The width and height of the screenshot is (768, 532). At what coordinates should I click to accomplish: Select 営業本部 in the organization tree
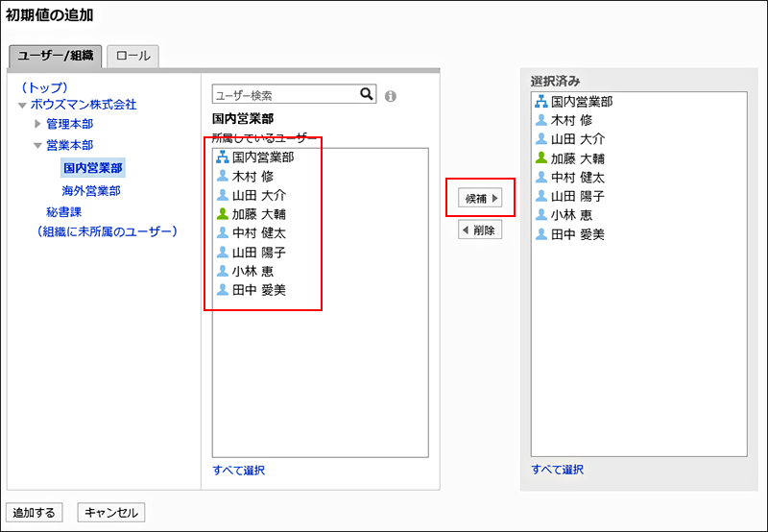pos(69,145)
